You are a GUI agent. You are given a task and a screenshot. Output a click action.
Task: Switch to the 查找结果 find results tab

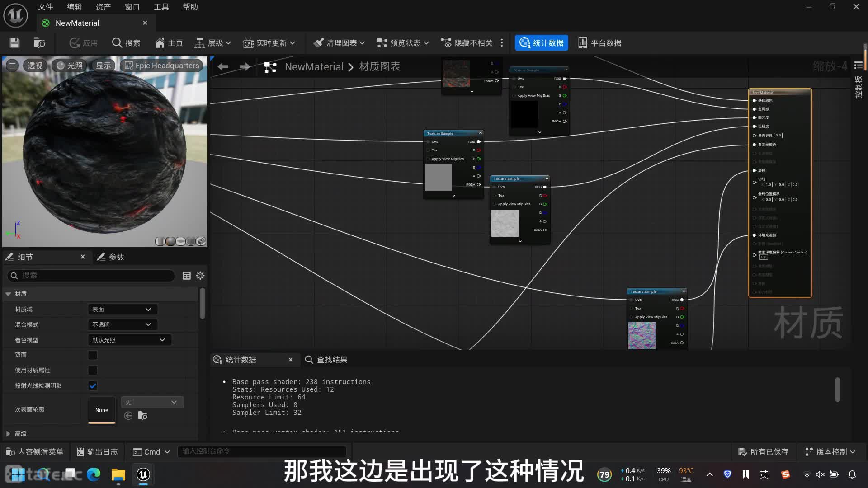coord(326,360)
